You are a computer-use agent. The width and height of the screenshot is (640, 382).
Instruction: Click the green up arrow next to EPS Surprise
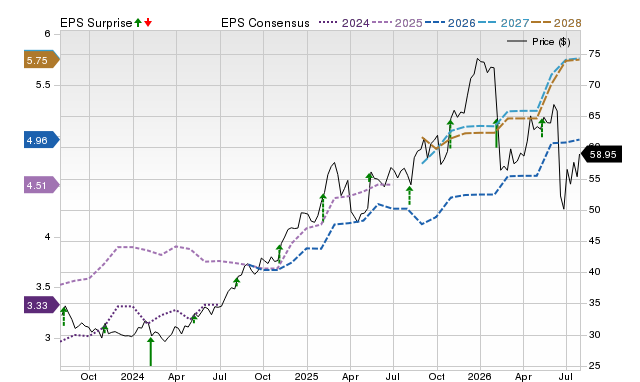138,22
